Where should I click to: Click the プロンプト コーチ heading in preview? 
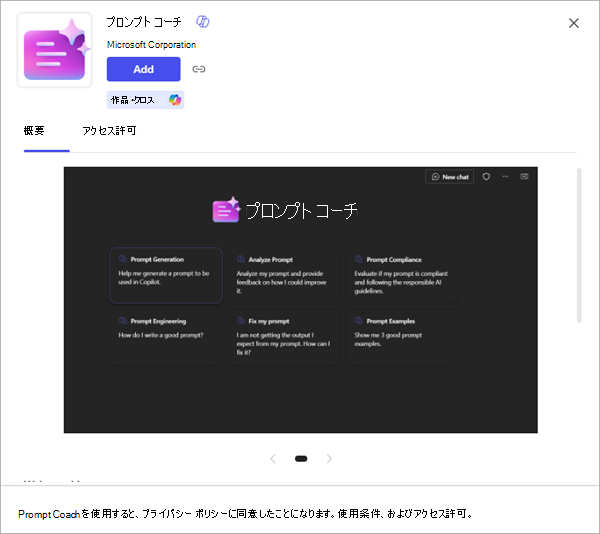[x=301, y=211]
